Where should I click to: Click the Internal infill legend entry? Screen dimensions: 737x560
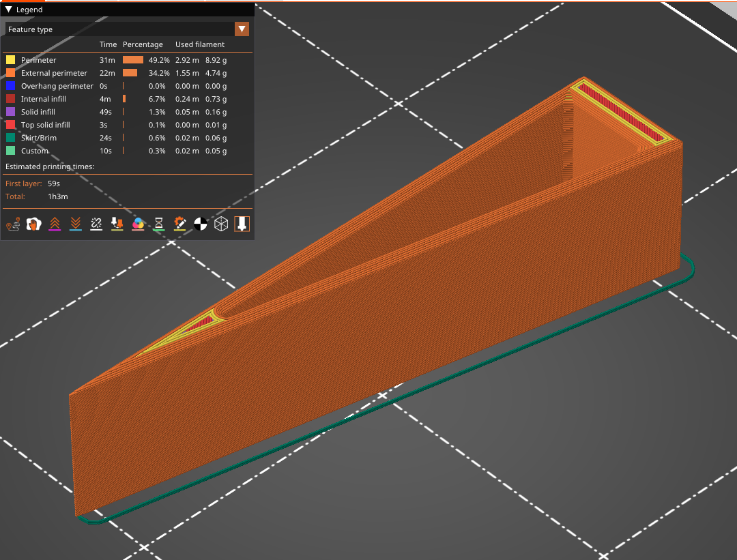coord(43,99)
